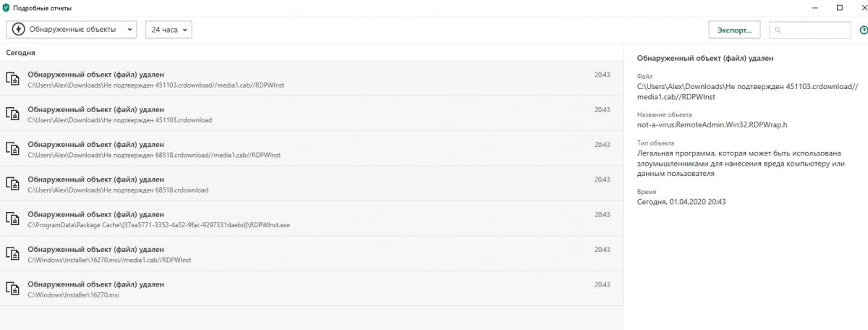Click the magnifier icon in the search box
Image resolution: width=868 pixels, height=330 pixels.
tap(778, 30)
